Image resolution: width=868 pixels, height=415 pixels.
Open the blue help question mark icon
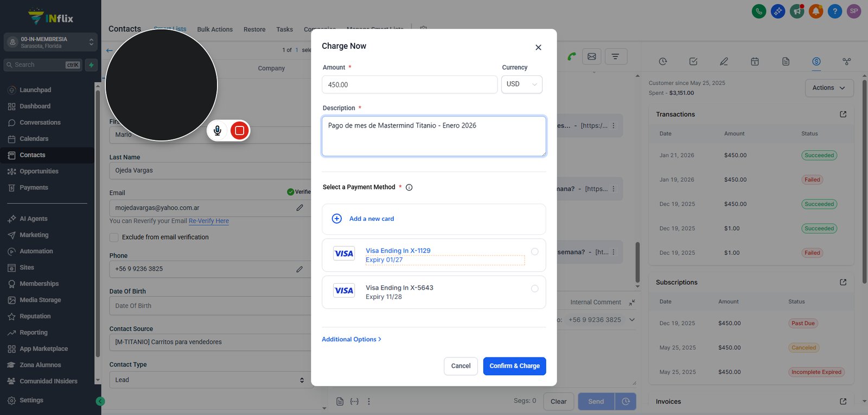click(835, 11)
